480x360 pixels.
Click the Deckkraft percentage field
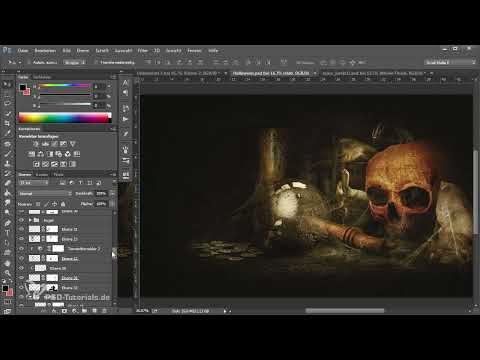click(x=101, y=193)
